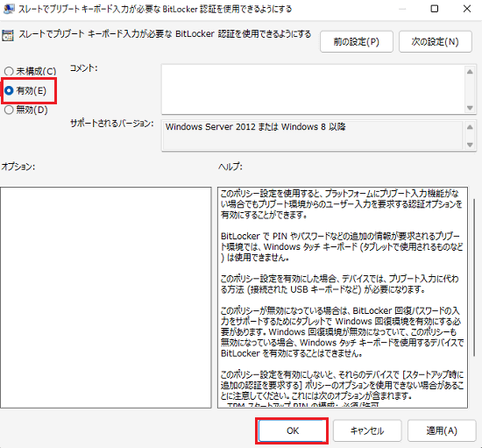
Task: Click the オプション label
Action: click(x=18, y=167)
